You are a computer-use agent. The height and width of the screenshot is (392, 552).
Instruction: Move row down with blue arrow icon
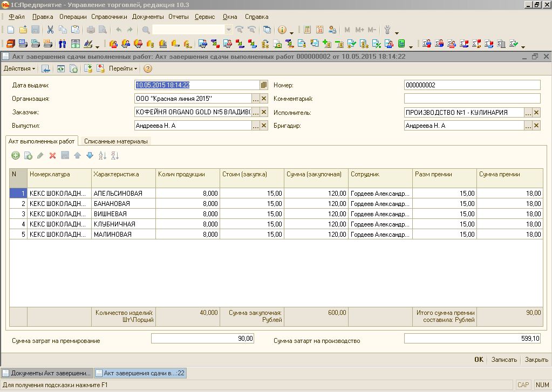(x=90, y=155)
